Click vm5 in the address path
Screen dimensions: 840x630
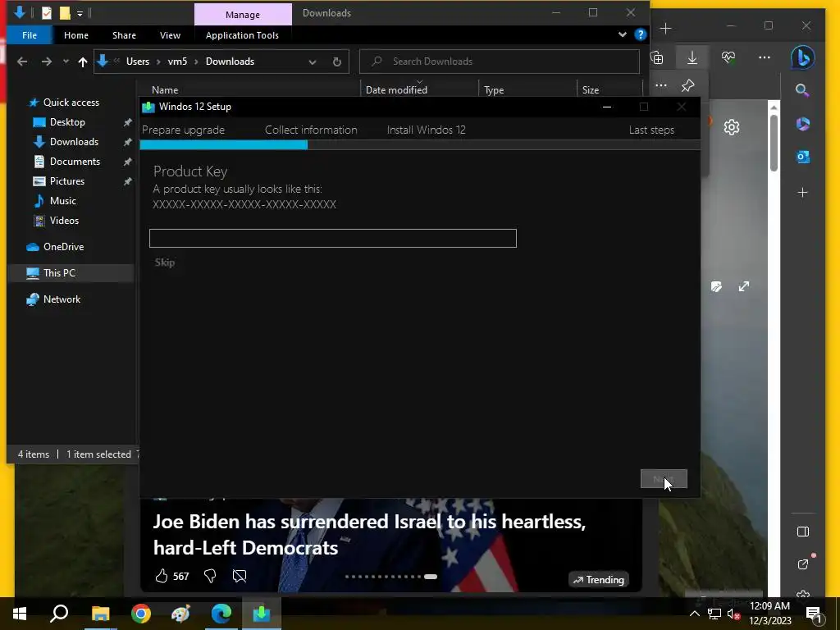click(177, 62)
